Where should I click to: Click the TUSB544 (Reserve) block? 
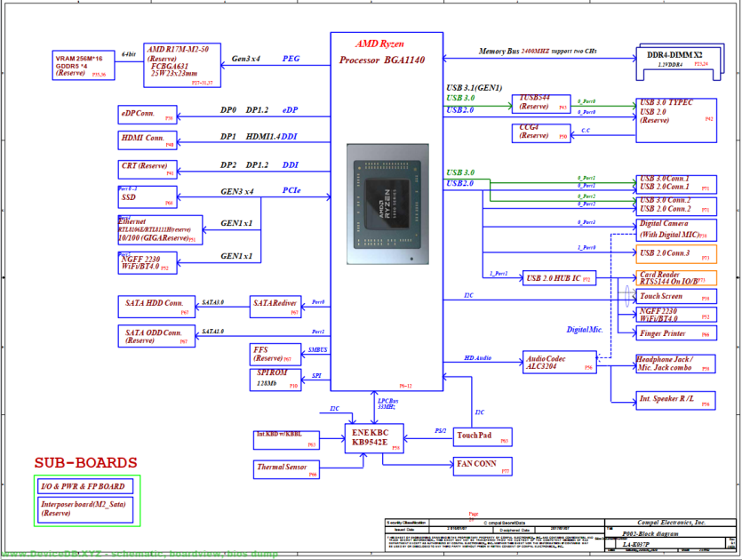point(541,104)
